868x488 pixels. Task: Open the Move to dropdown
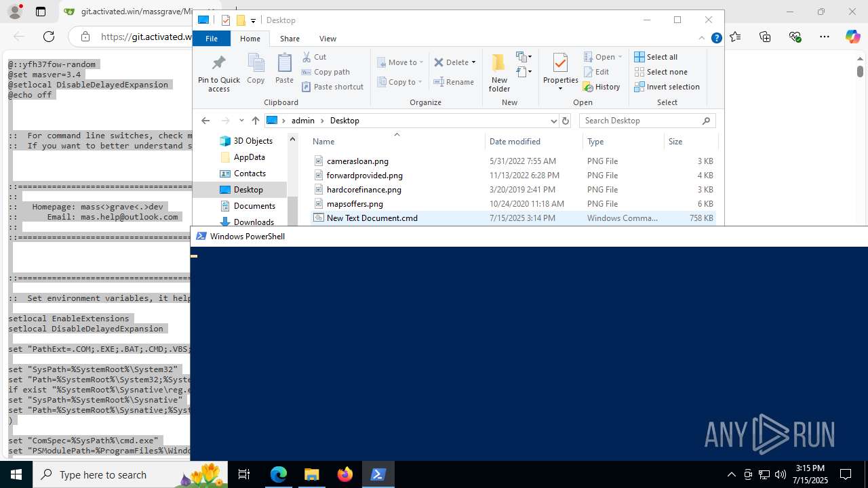[400, 62]
